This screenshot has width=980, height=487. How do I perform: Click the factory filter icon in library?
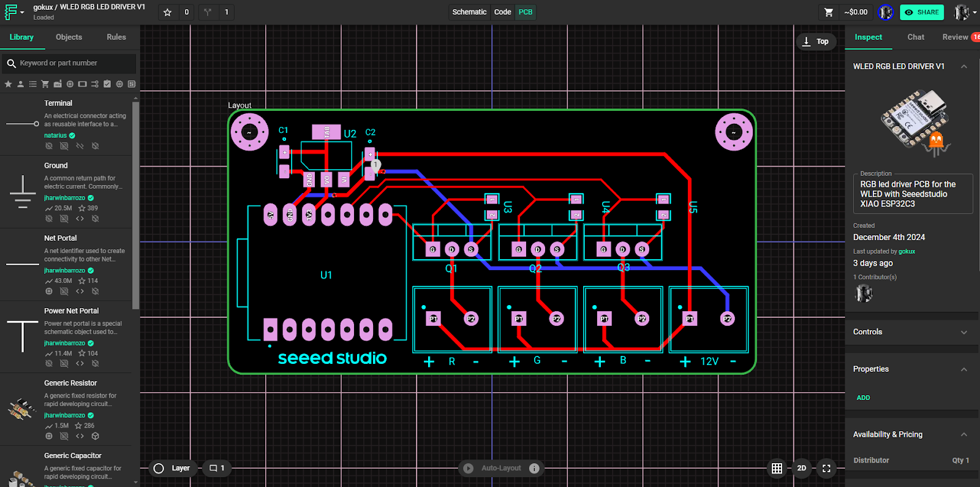coord(58,84)
